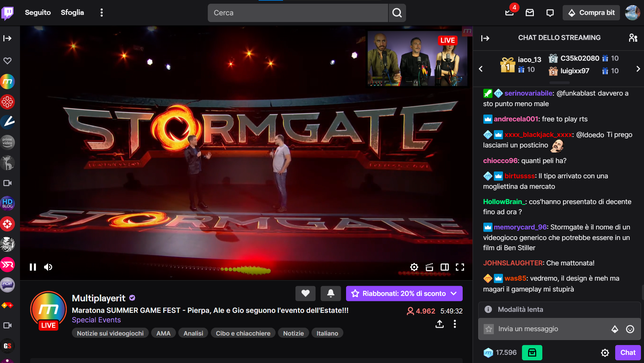Viewport: 644px width, 363px height.
Task: Open memorycard_96's user card in chat
Action: click(x=520, y=227)
